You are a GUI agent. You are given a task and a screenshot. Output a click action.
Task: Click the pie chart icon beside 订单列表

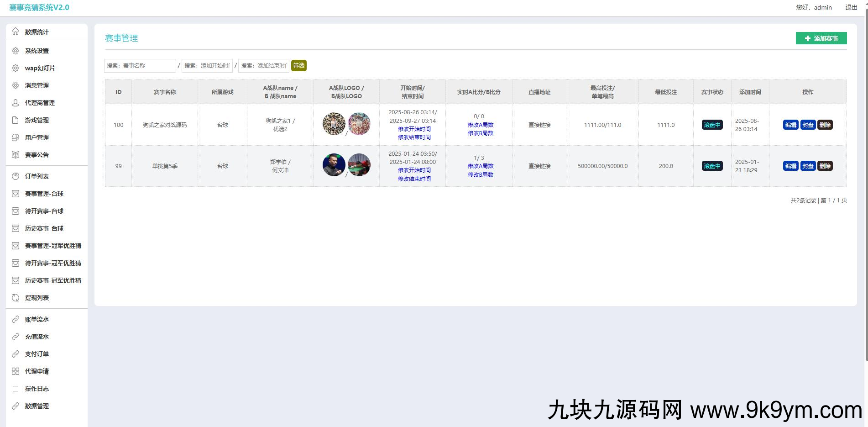[x=16, y=176]
